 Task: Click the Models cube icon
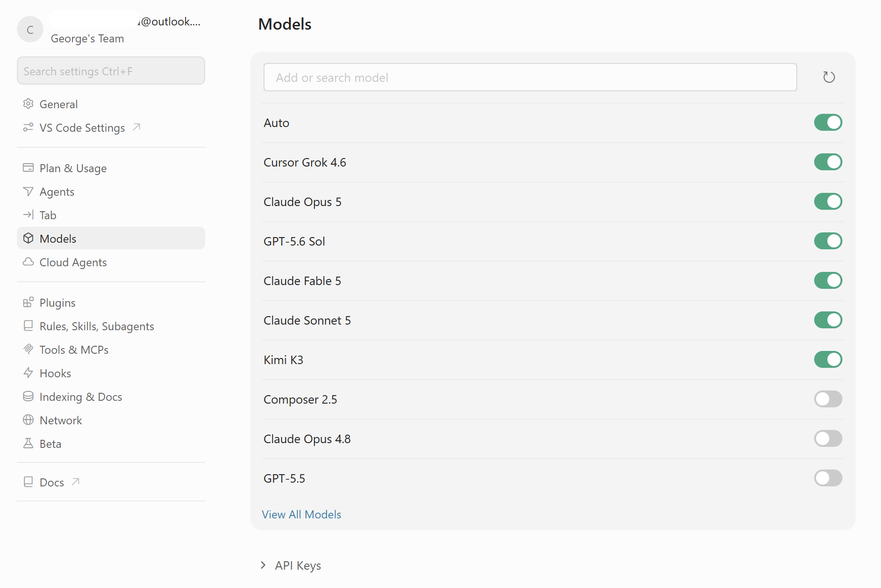click(x=28, y=238)
